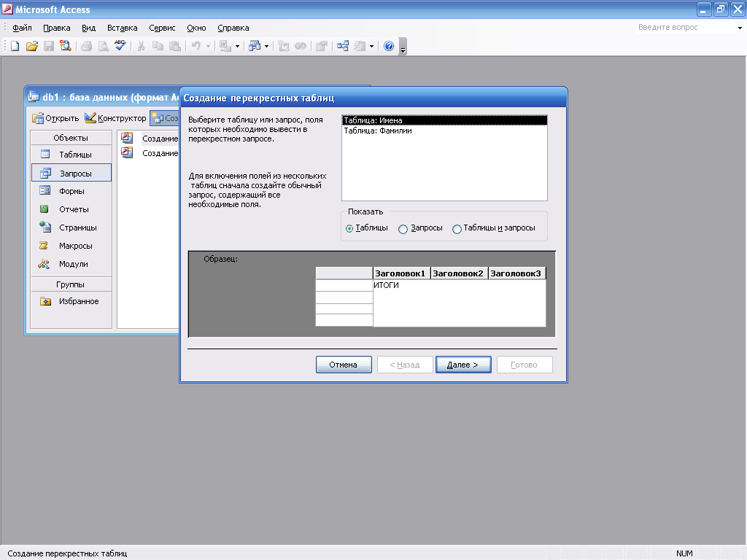This screenshot has height=560, width=747.
Task: Open the Справка menu
Action: pos(233,28)
